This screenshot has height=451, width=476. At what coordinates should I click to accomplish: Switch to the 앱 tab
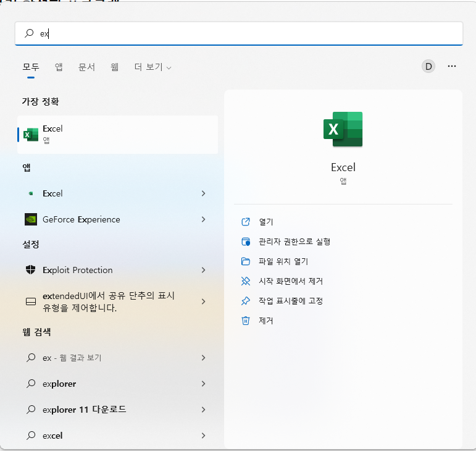point(59,67)
